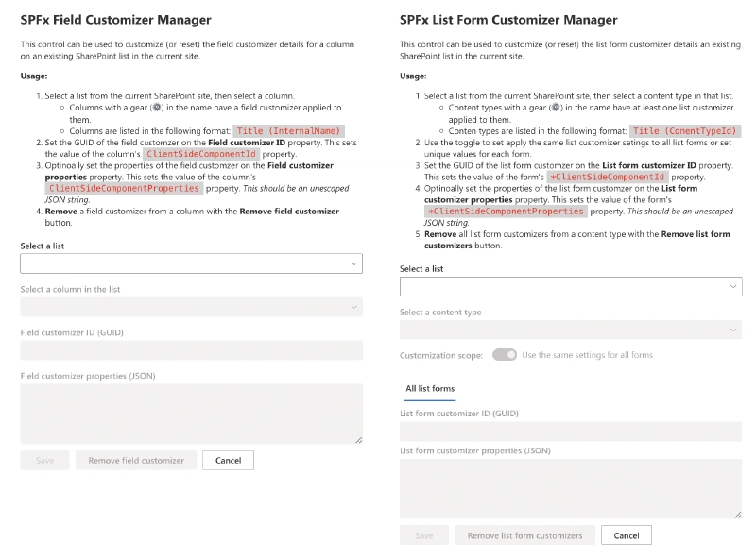This screenshot has height=559, width=756.
Task: Expand the 'Select a column in the list' dropdown
Action: pos(191,307)
